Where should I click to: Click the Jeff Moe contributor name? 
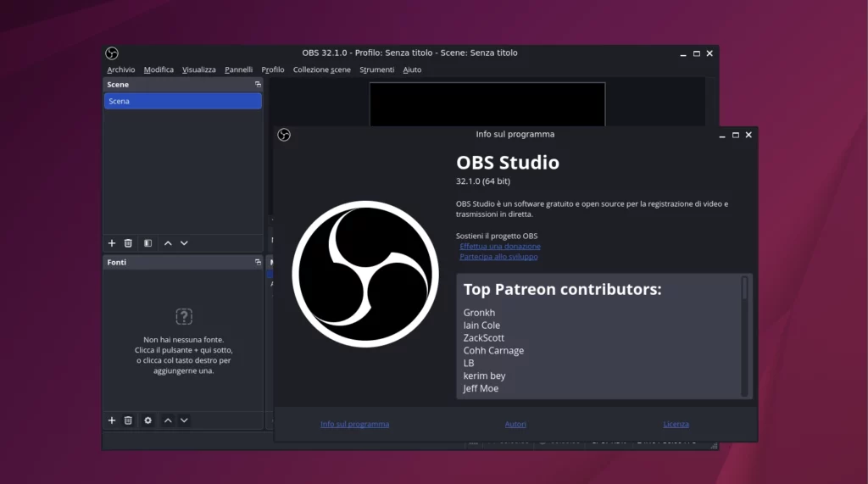tap(481, 389)
